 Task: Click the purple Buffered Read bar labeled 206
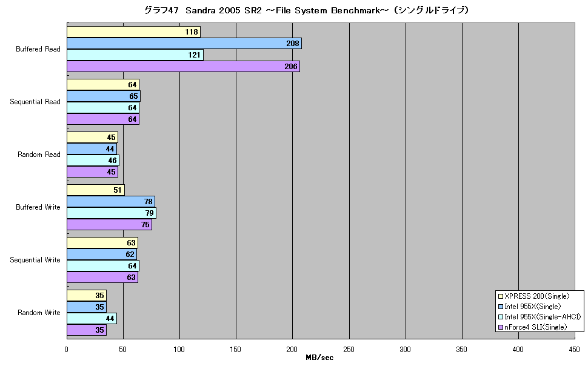coord(184,67)
